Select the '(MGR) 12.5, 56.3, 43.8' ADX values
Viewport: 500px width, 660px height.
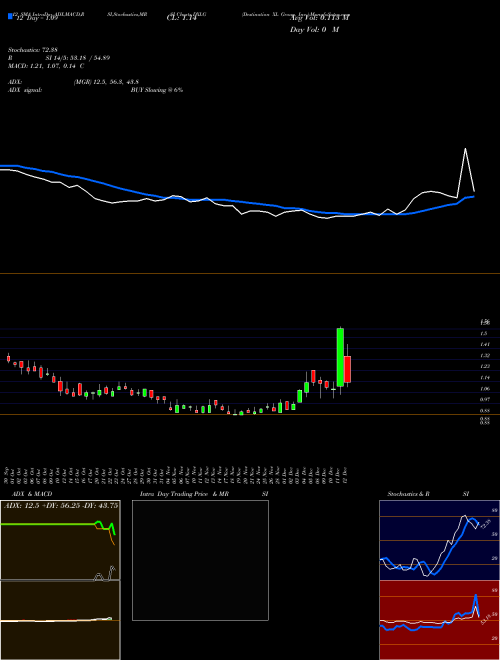(106, 82)
